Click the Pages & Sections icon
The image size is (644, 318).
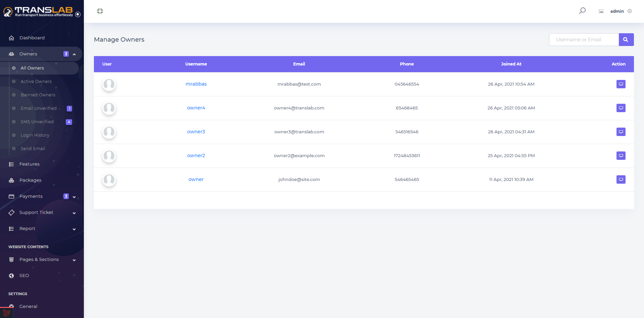11,260
